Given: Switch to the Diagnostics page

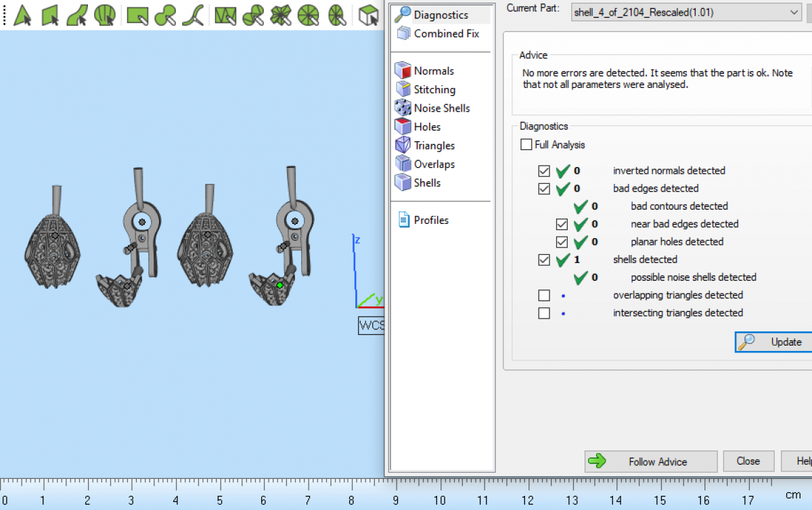Looking at the screenshot, I should [x=441, y=15].
